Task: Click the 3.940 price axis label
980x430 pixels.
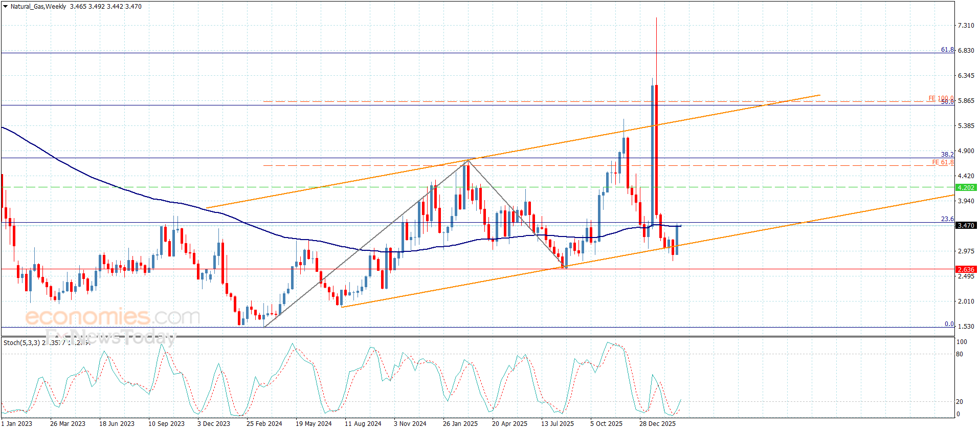Action: (x=966, y=201)
